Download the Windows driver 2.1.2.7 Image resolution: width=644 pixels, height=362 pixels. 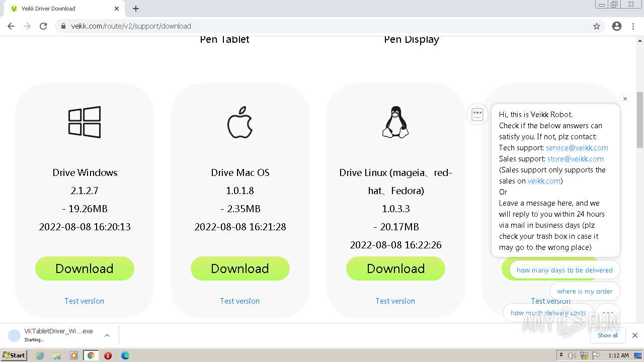85,268
